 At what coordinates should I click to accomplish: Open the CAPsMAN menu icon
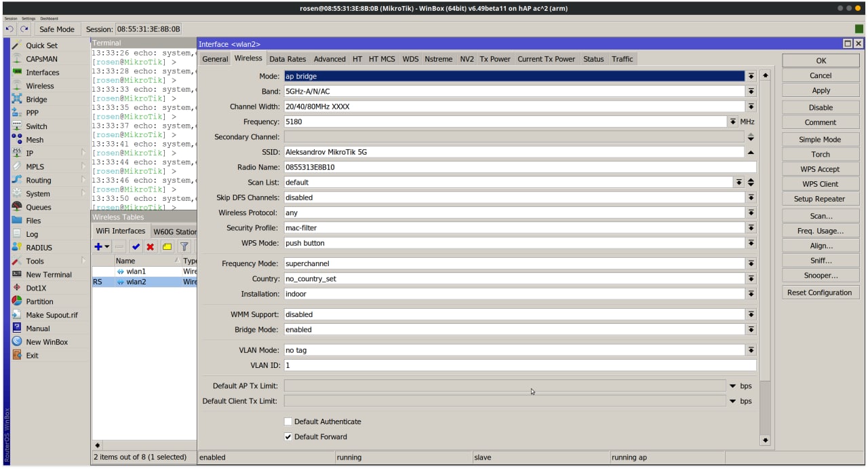(17, 59)
